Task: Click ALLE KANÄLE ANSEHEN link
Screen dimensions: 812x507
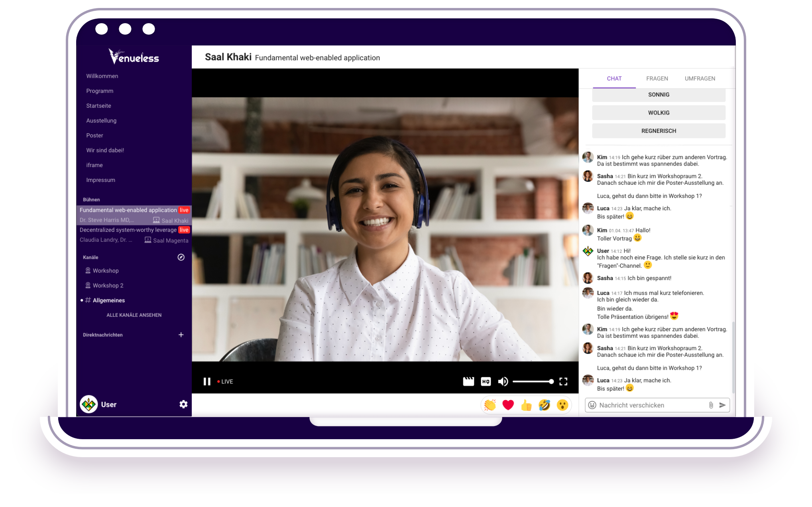Action: pyautogui.click(x=134, y=315)
